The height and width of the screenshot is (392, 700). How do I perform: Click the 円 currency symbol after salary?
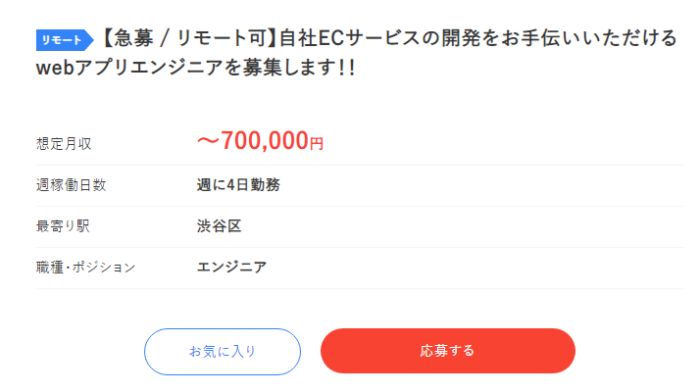(x=317, y=143)
